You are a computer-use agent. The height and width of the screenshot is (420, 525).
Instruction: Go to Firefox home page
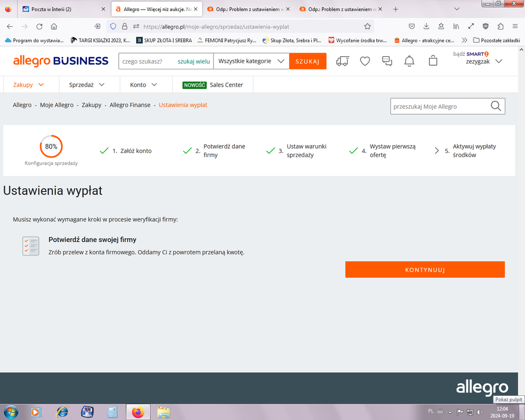(54, 26)
